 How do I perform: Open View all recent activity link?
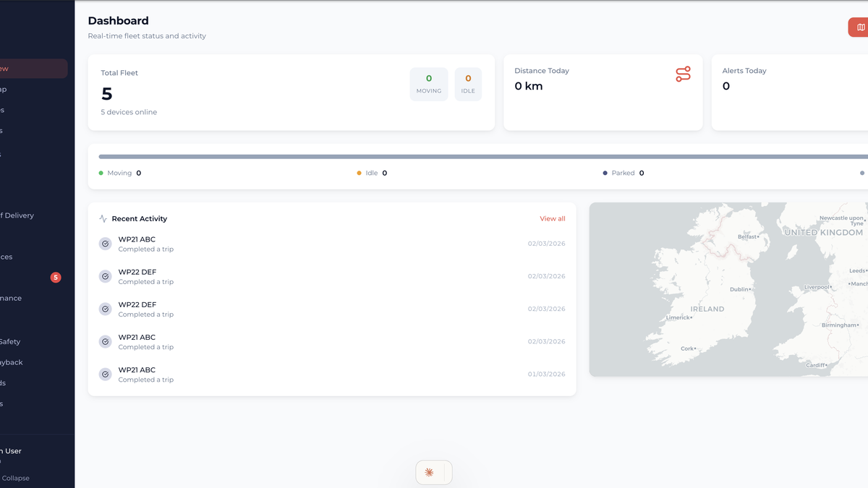[553, 218]
